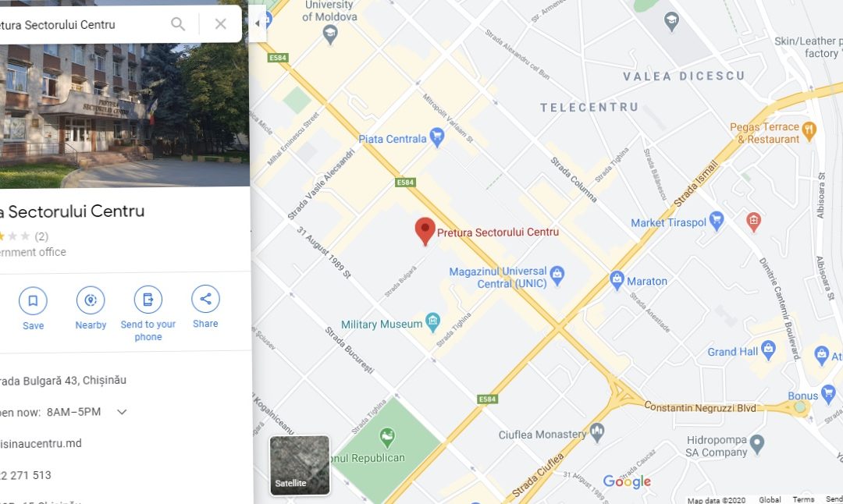The image size is (843, 504).
Task: Expand the opening hours dropdown
Action: tap(122, 412)
